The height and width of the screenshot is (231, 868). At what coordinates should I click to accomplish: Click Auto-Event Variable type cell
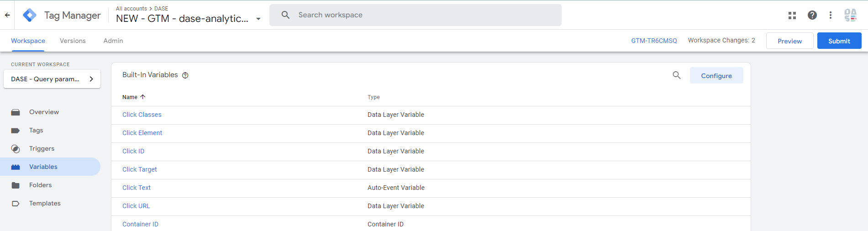pos(396,188)
